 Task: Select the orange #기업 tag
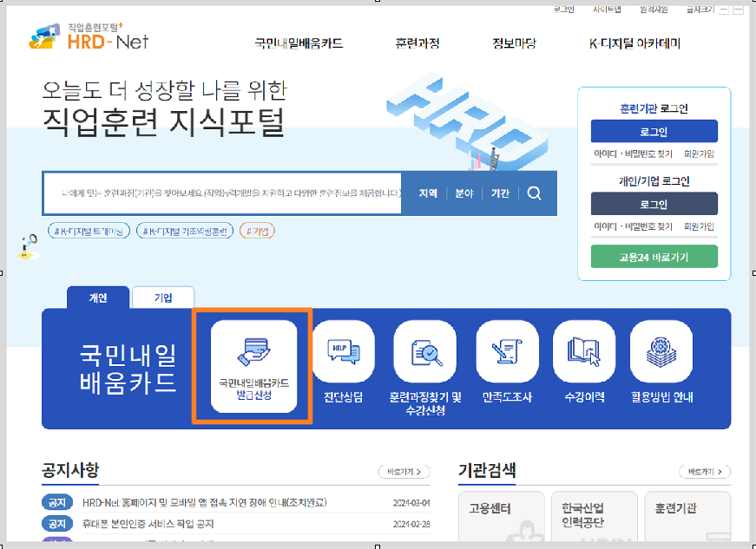[257, 232]
